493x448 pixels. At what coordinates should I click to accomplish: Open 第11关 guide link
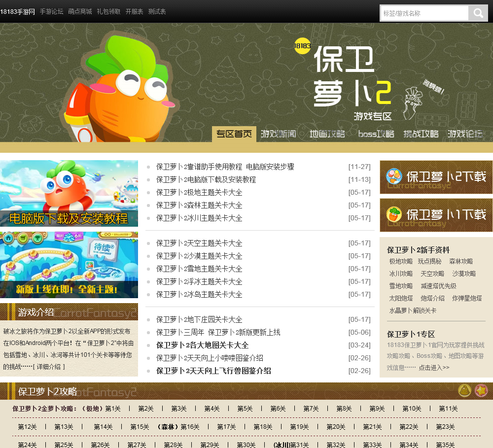[448, 409]
